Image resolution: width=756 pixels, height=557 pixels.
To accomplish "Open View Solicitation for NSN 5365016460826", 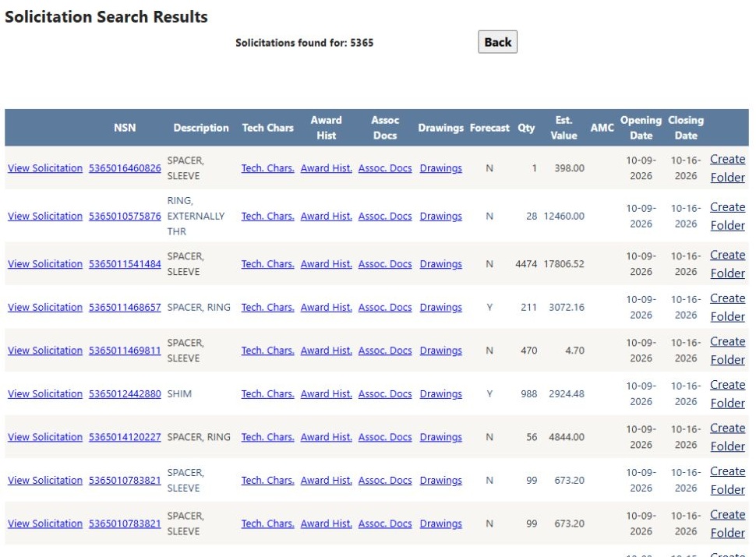I will click(x=45, y=168).
